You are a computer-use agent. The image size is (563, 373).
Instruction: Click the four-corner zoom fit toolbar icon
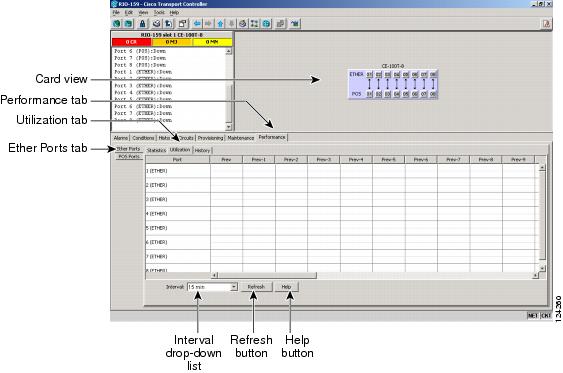pyautogui.click(x=254, y=24)
